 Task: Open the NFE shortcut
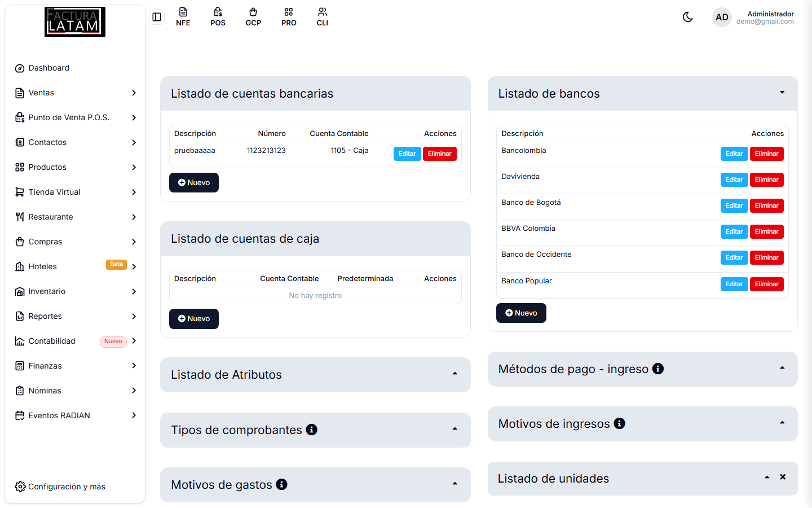183,17
